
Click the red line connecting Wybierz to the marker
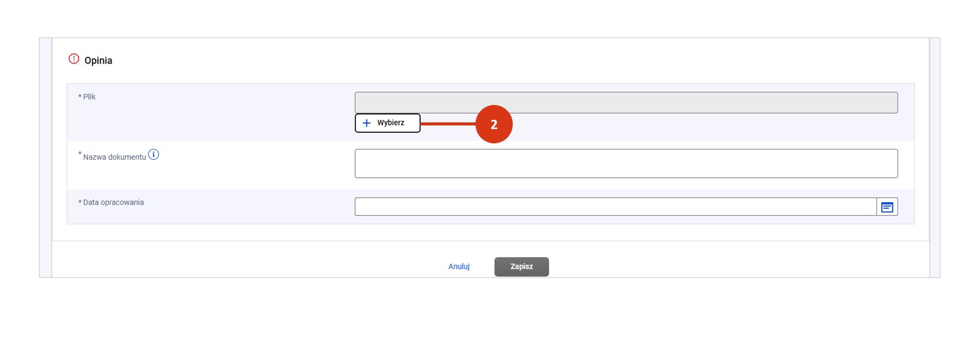tap(447, 124)
